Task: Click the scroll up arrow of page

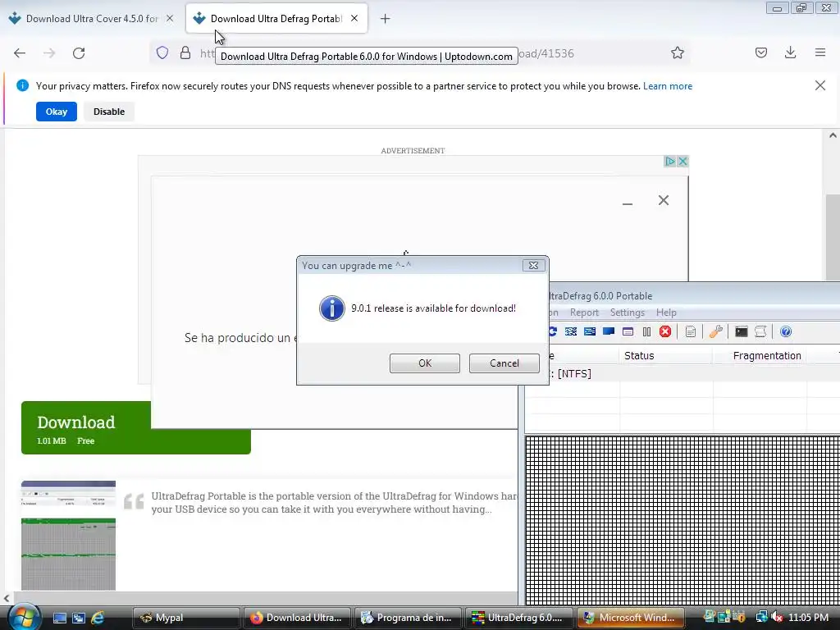Action: pyautogui.click(x=833, y=135)
